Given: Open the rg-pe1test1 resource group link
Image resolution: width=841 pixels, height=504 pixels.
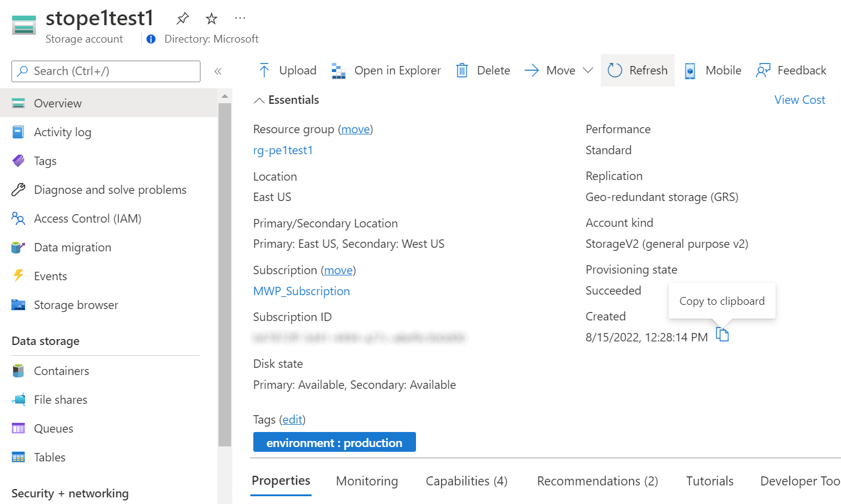Looking at the screenshot, I should click(283, 150).
